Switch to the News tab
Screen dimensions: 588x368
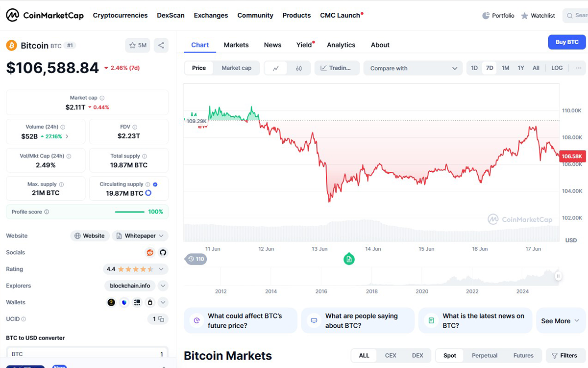point(272,45)
